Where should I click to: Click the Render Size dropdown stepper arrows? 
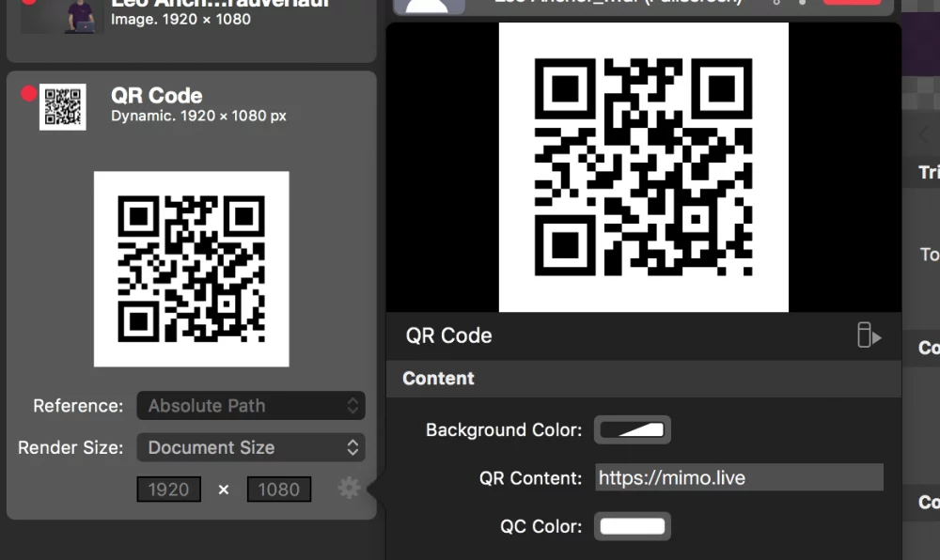(x=353, y=447)
